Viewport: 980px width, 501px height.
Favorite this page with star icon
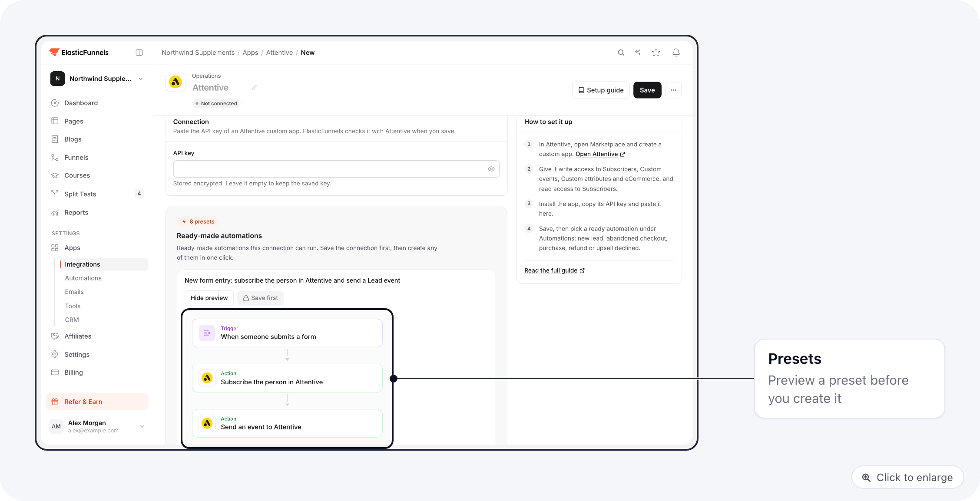pyautogui.click(x=656, y=53)
